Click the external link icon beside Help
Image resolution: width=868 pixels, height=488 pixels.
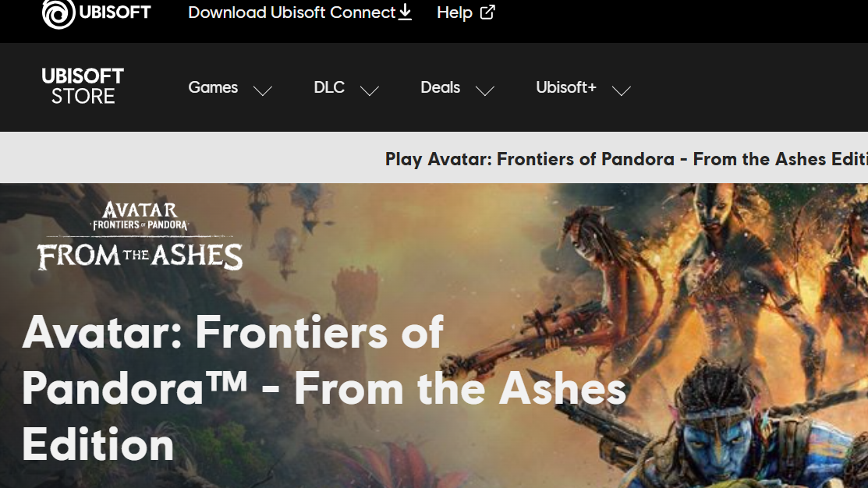[x=487, y=12]
